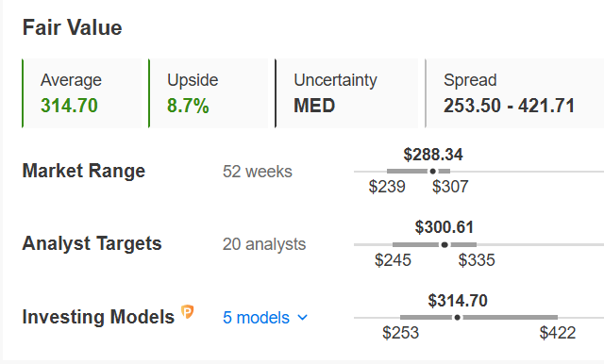Click the 52 weeks text

(x=258, y=172)
